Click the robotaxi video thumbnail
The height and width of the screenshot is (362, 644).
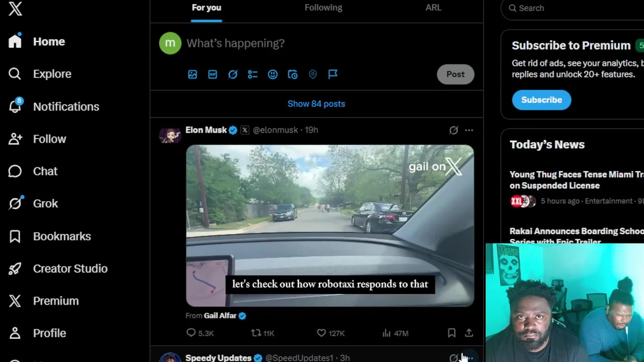330,226
